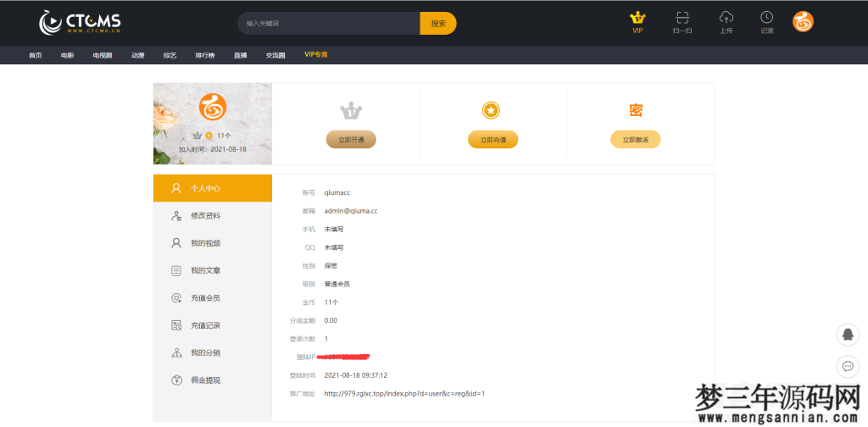Select 我的视频 sidebar item
868x427 pixels.
[213, 243]
